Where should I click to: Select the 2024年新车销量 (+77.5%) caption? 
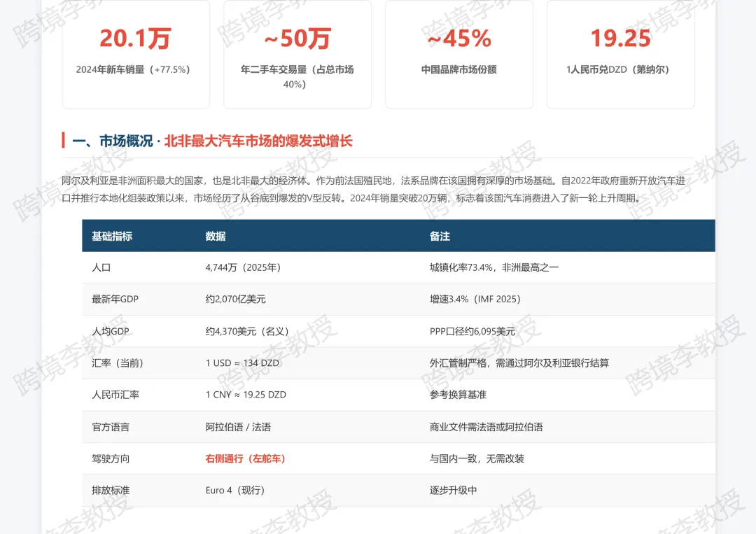133,69
